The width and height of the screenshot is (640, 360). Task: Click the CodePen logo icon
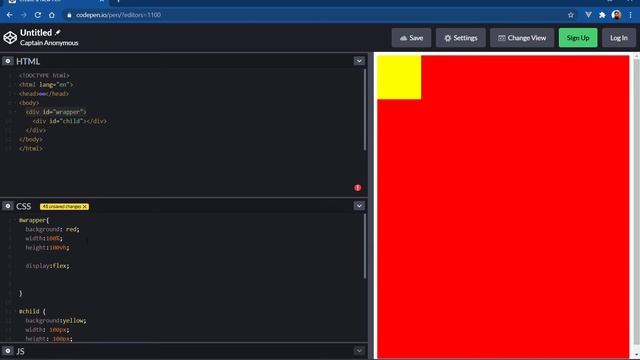[10, 38]
